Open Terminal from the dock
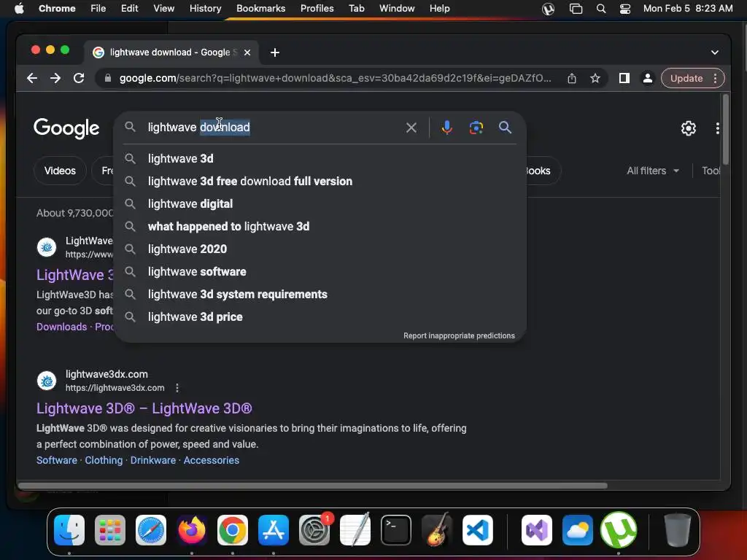The height and width of the screenshot is (560, 747). click(396, 530)
